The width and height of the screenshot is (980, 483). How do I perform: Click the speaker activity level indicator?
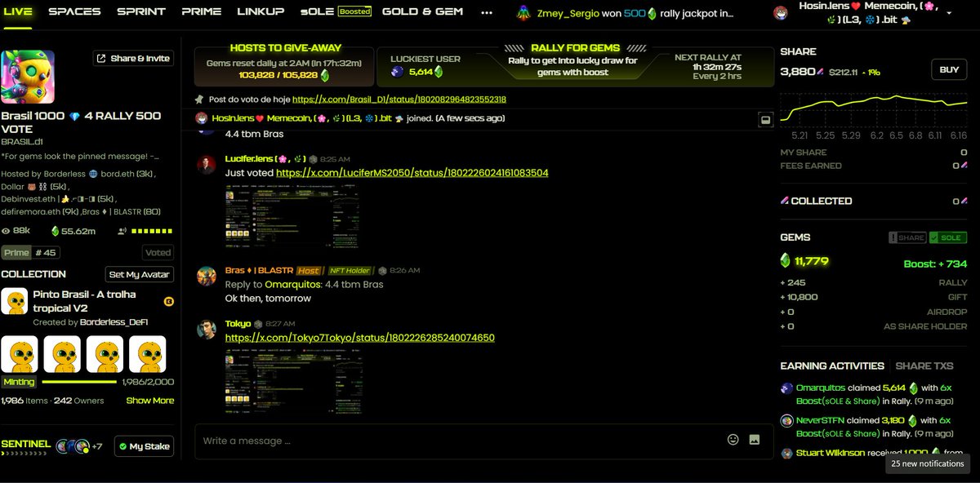click(146, 231)
